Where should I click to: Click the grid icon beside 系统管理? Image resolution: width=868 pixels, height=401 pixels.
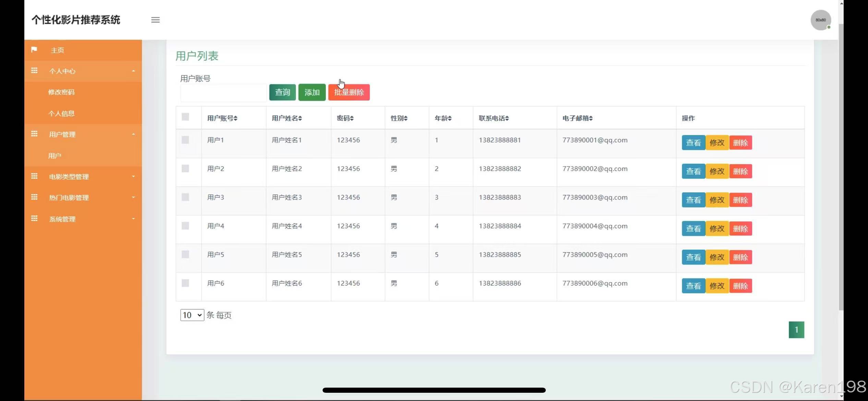tap(34, 219)
